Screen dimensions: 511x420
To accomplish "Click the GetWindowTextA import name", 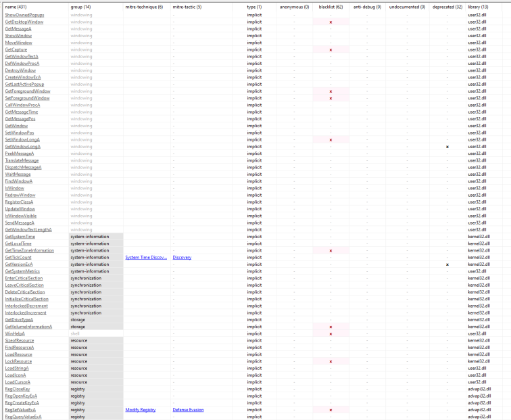I will [x=22, y=56].
